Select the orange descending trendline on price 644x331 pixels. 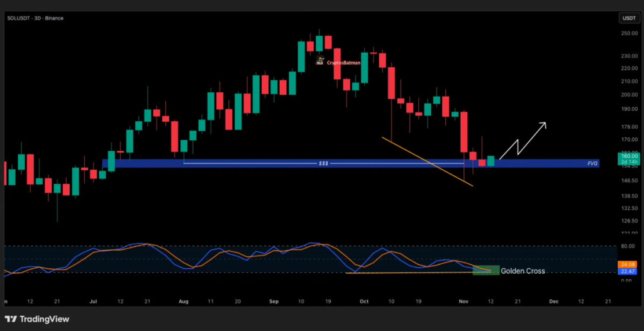428,161
